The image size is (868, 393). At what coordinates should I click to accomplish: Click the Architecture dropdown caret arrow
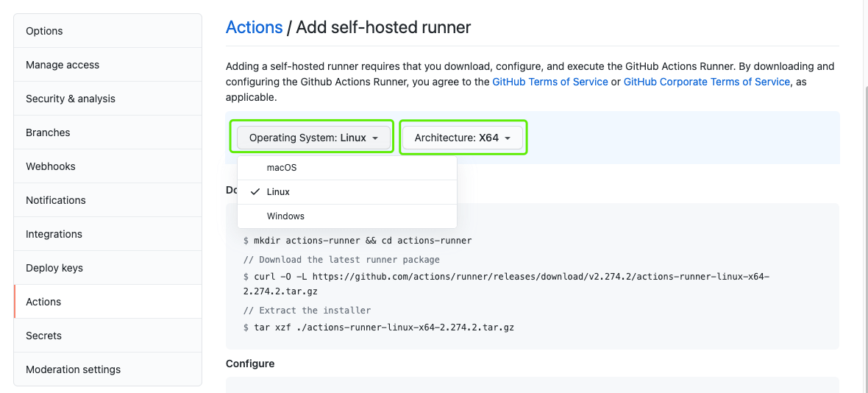507,138
